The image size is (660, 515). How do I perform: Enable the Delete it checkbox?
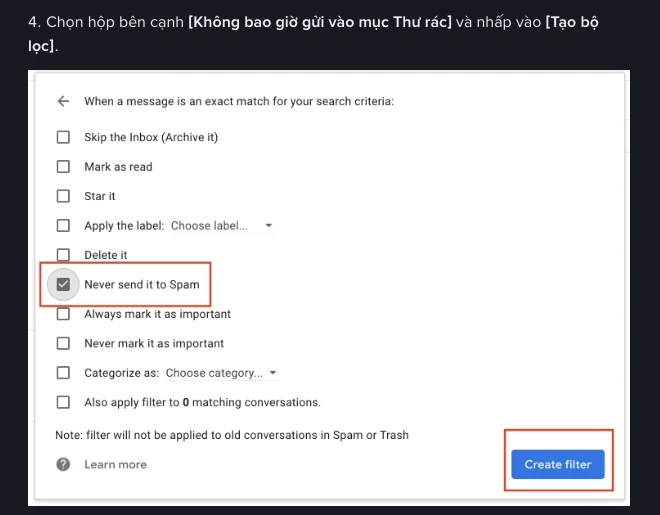tap(63, 255)
